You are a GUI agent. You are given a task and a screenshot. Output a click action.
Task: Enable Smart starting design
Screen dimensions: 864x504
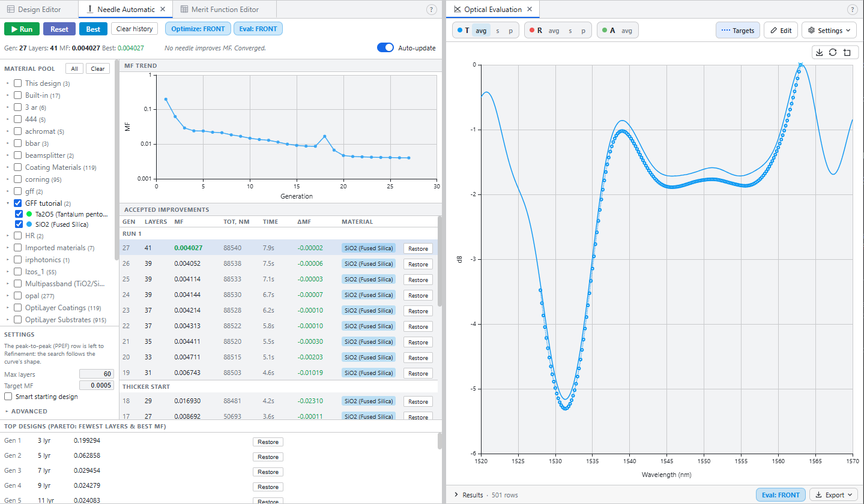[x=8, y=397]
